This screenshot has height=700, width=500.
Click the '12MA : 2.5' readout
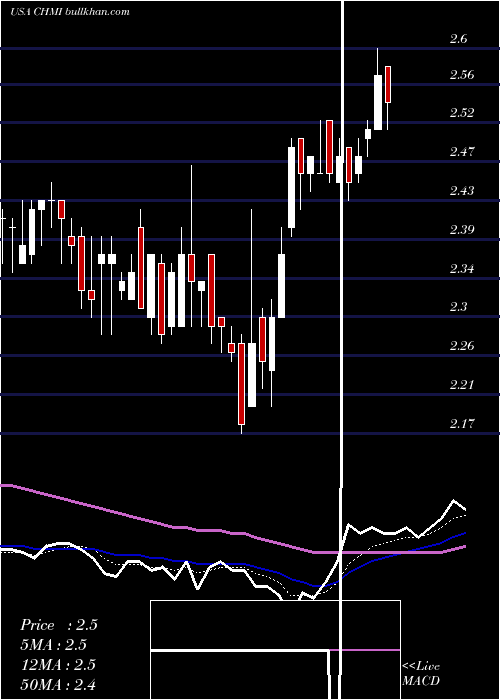tap(59, 665)
